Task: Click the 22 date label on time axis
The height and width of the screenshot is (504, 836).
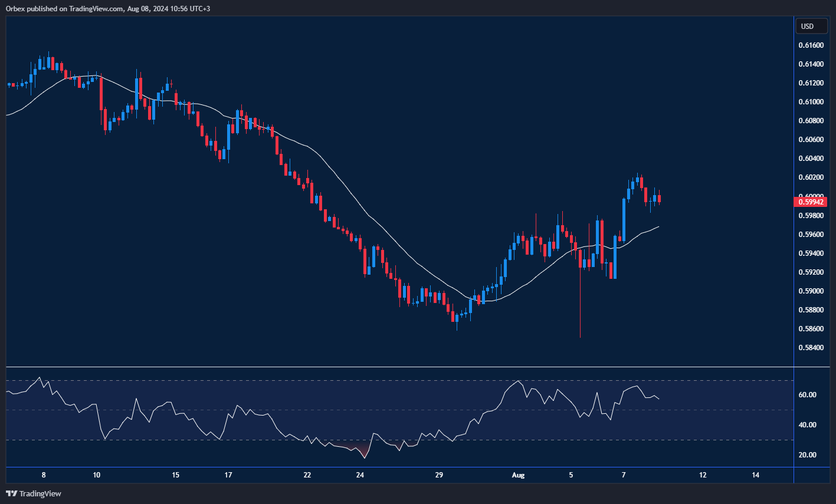Action: [x=307, y=475]
